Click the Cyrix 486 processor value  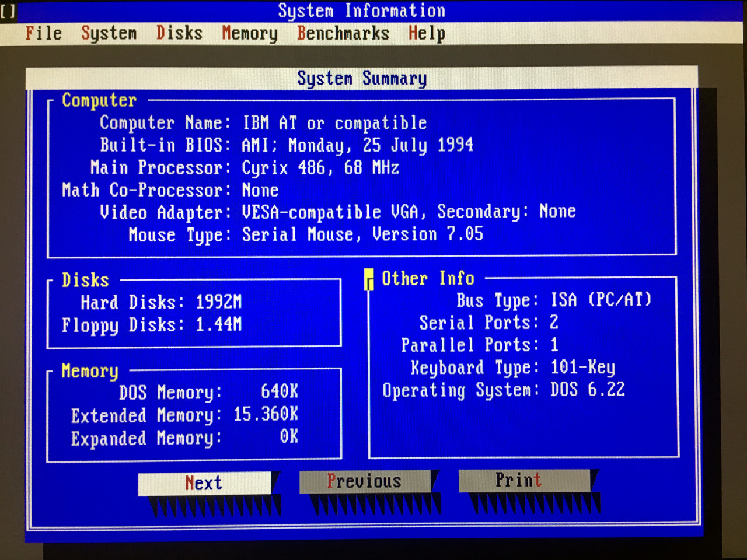click(x=320, y=168)
